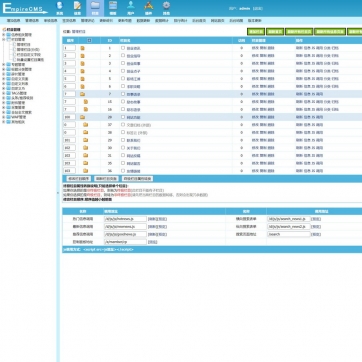
Task: Click the first green button above the table
Action: pos(256,32)
